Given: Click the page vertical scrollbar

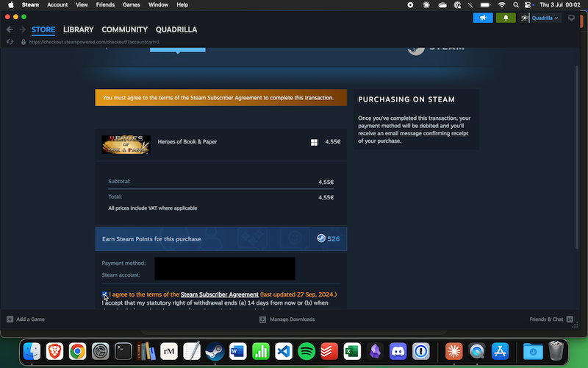Looking at the screenshot, I should click(x=577, y=157).
